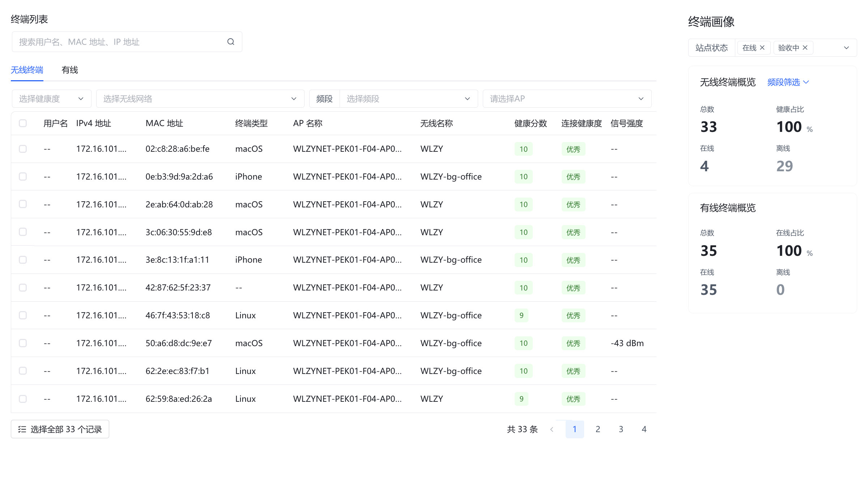The image size is (868, 482).
Task: Open the 选择健康度 dropdown
Action: [x=51, y=99]
